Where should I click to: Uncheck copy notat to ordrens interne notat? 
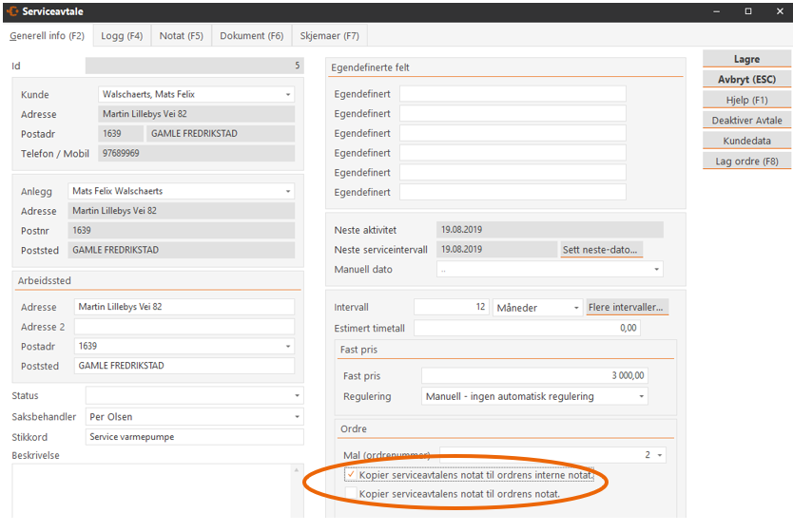coord(351,475)
